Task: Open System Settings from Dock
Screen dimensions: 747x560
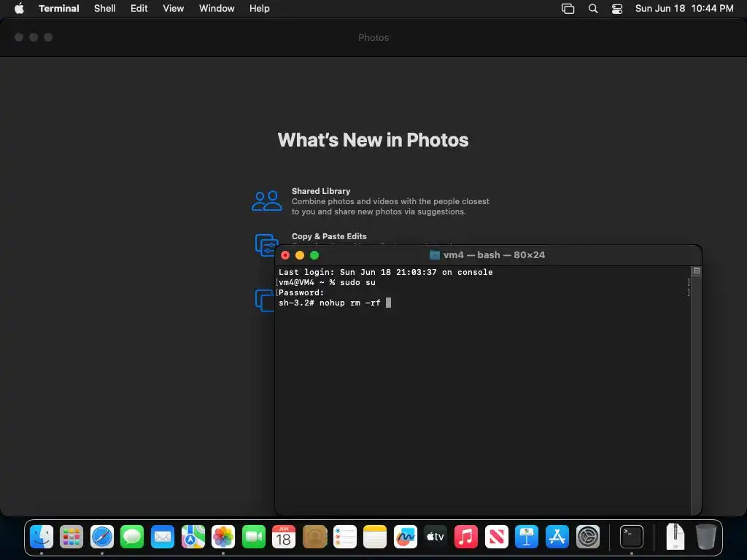Action: pos(588,537)
